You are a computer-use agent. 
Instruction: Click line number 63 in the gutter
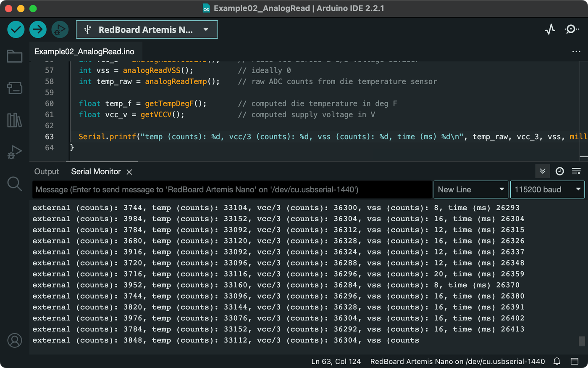49,137
